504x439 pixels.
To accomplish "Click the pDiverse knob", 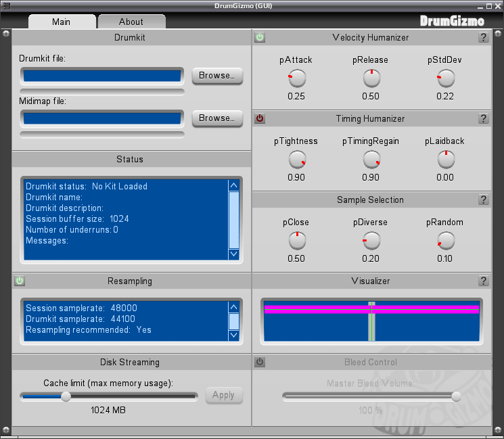I will click(371, 241).
